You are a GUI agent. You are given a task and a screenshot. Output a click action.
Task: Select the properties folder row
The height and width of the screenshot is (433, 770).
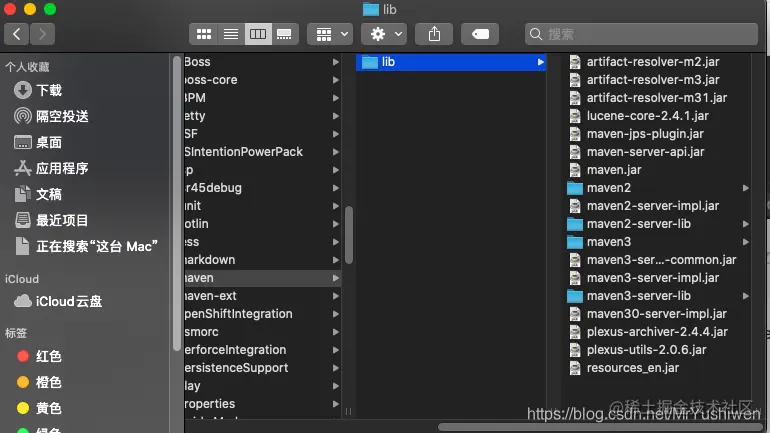click(x=263, y=404)
